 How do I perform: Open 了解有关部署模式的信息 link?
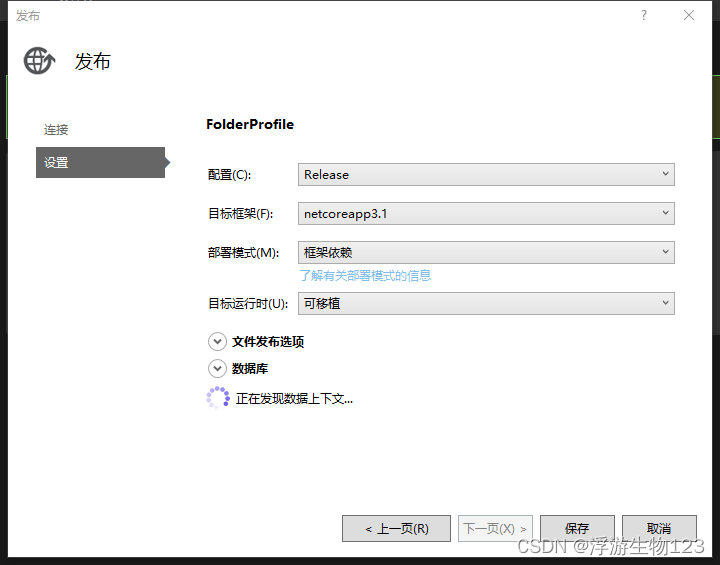coord(365,276)
